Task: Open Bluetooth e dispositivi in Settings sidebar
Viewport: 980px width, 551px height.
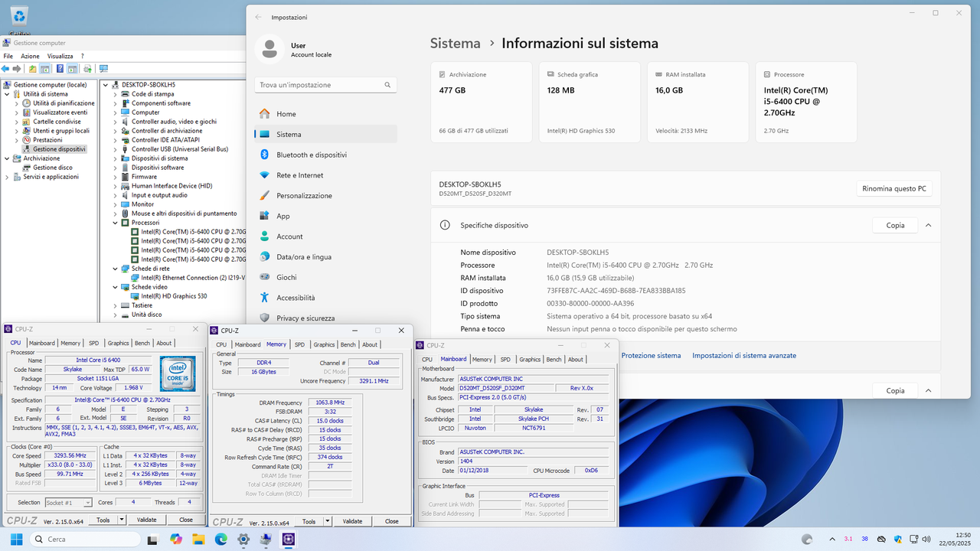Action: 325,155
